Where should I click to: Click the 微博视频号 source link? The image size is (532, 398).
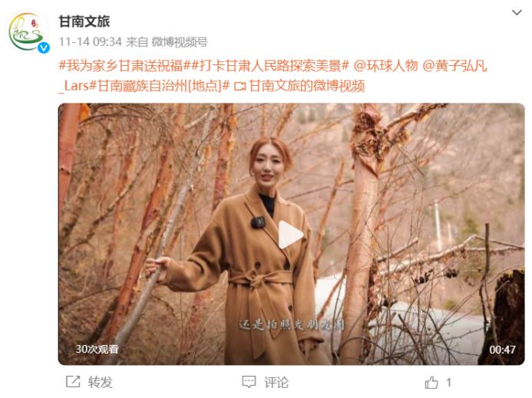click(x=179, y=42)
